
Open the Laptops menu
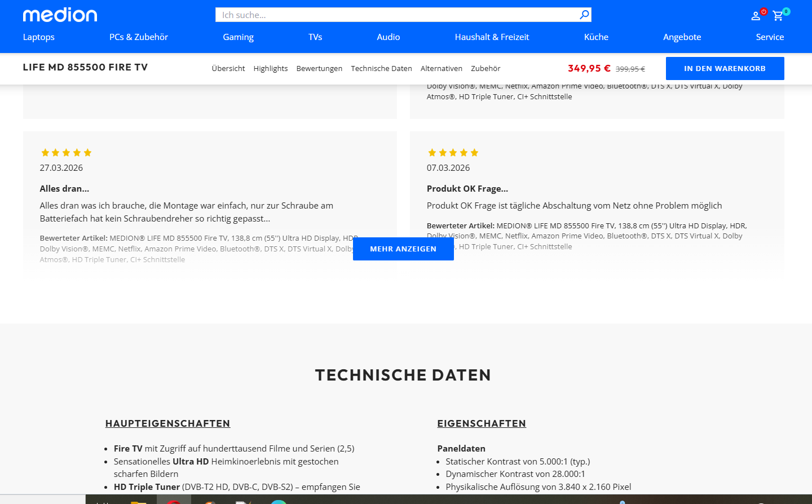[x=39, y=37]
